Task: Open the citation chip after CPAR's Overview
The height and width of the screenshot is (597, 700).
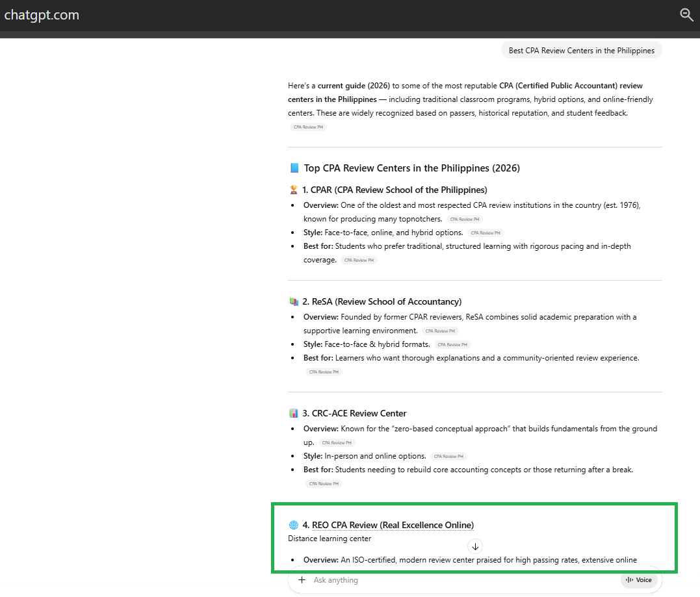Action: (464, 220)
